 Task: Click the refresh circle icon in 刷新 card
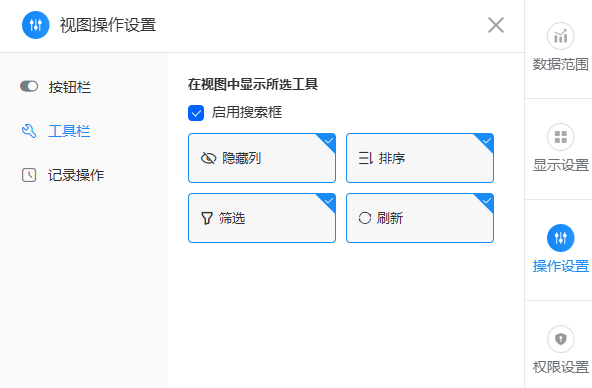(x=365, y=218)
